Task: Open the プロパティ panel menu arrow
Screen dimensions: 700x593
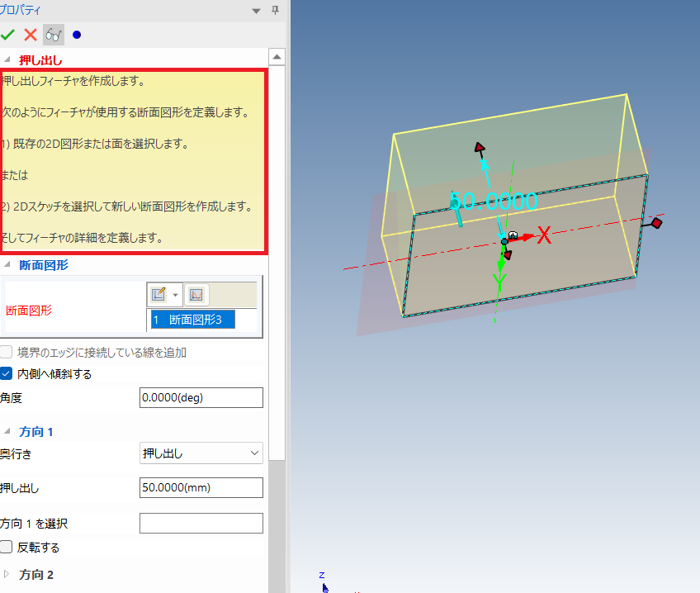Action: [256, 11]
